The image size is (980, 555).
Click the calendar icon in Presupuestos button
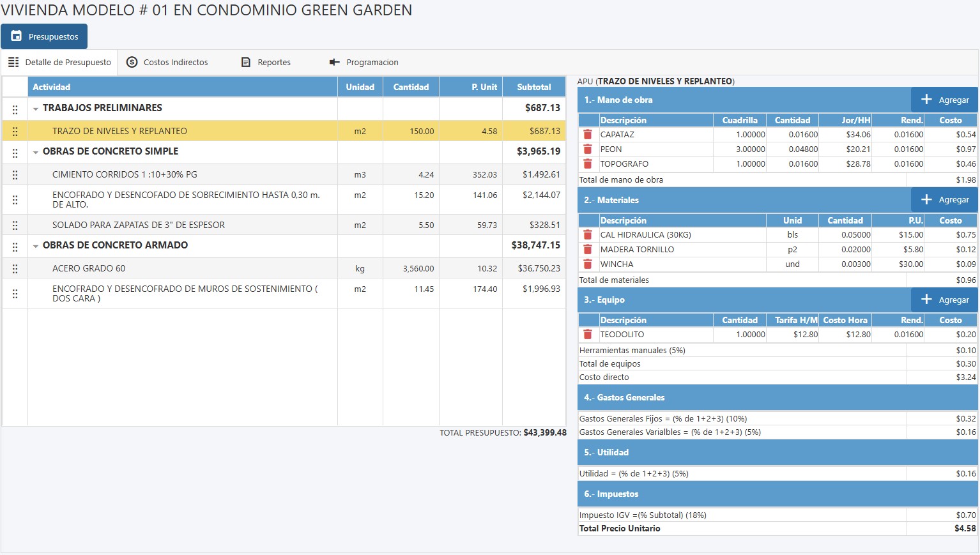click(17, 36)
